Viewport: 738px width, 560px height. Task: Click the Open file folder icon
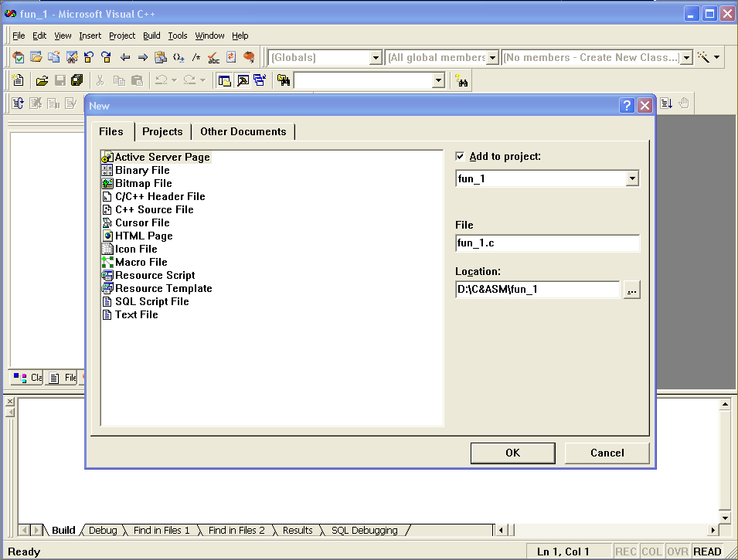click(43, 80)
